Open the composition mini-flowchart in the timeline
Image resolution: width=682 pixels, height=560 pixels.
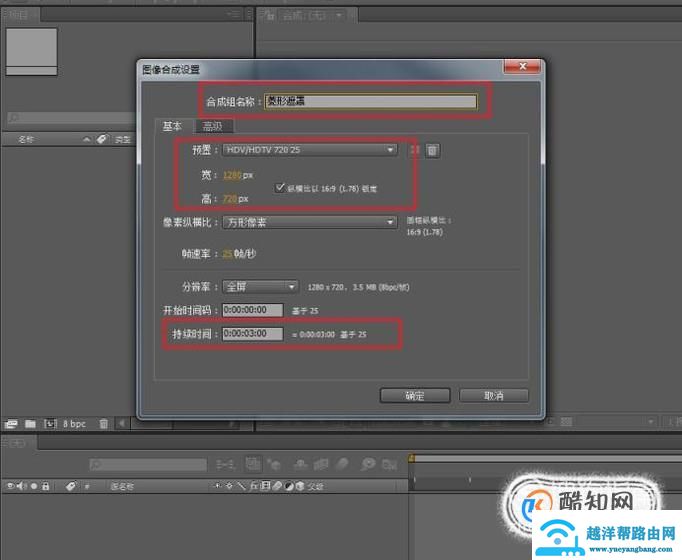point(225,465)
